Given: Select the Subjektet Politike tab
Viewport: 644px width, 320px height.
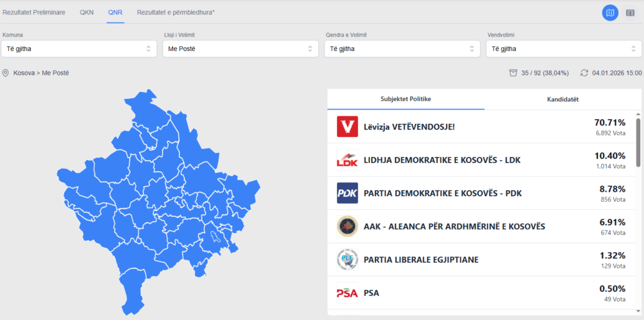Looking at the screenshot, I should pos(406,99).
